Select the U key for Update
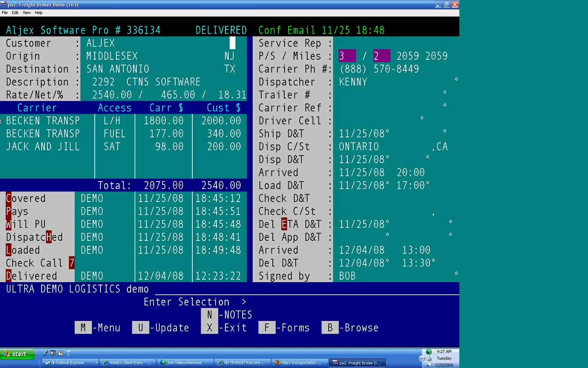 point(140,328)
